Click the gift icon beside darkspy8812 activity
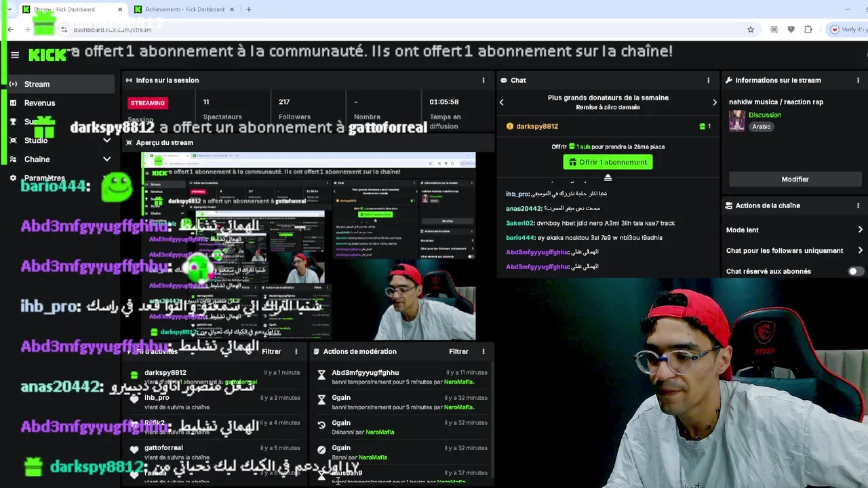This screenshot has width=868, height=488. [134, 375]
